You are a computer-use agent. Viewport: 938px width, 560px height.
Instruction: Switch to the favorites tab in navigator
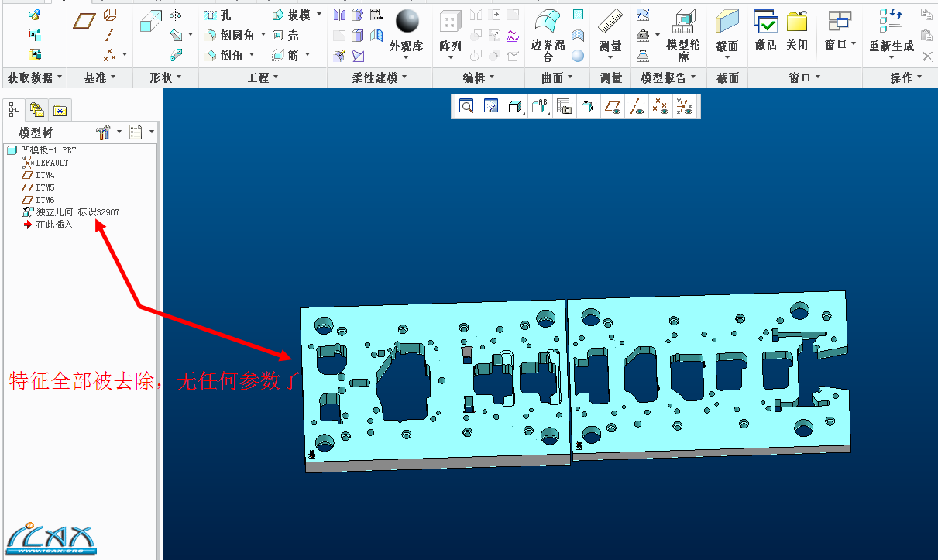pos(60,110)
